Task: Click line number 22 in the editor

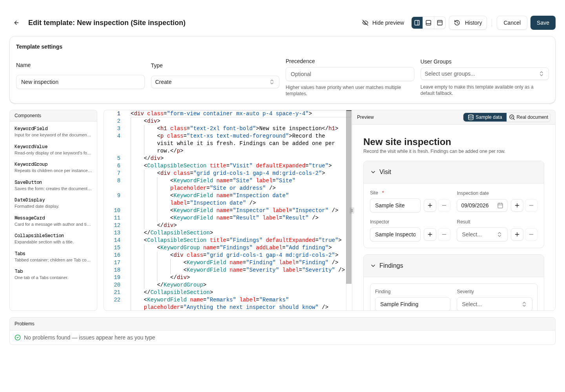Action: (117, 300)
